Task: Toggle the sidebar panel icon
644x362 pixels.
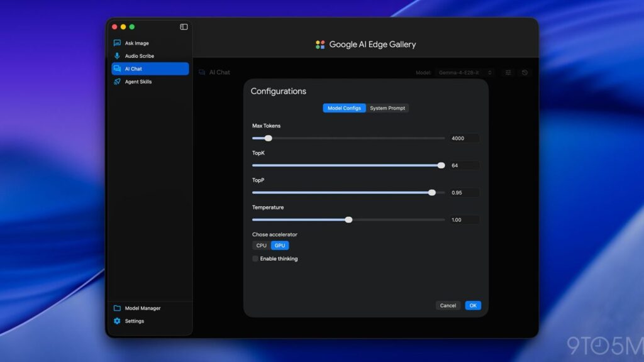Action: click(x=184, y=26)
